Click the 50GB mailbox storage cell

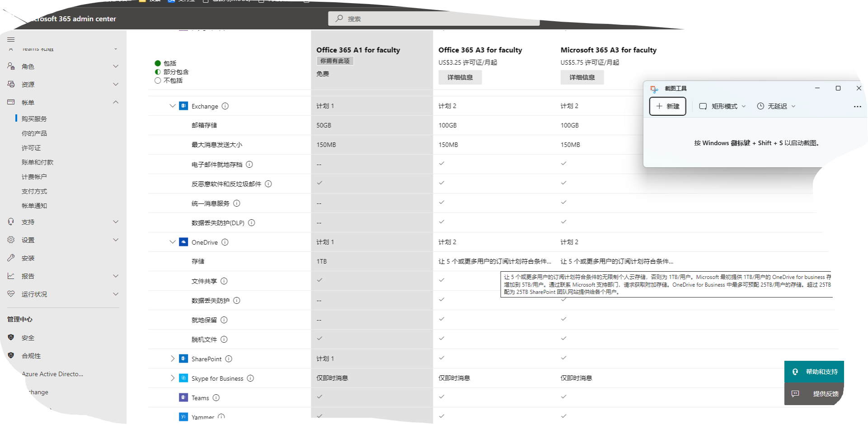[x=324, y=125]
